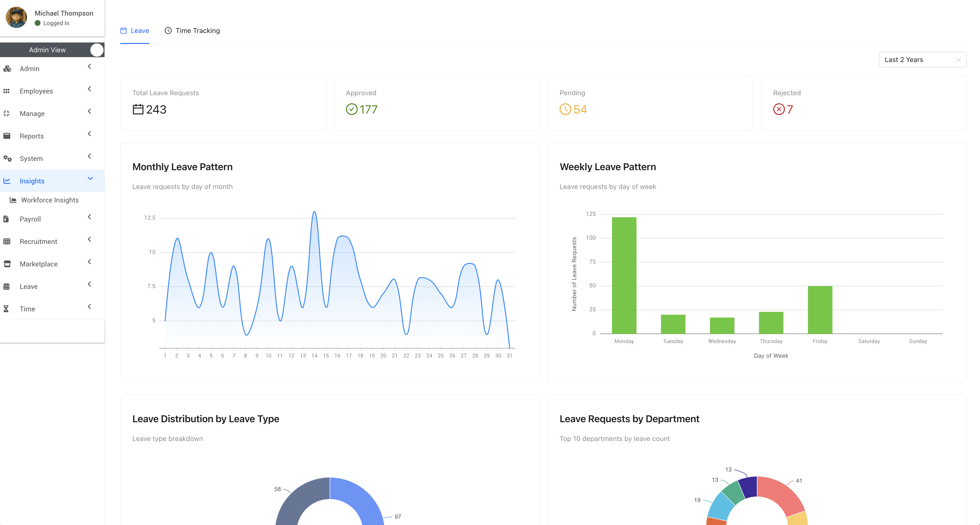This screenshot has width=980, height=525.
Task: Click the System gears icon
Action: (x=7, y=158)
